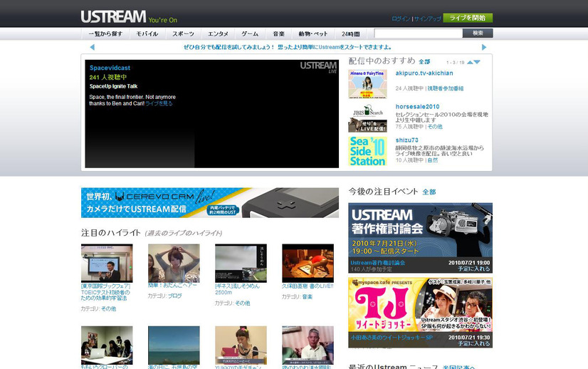Viewport: 588px width, 369px height.
Task: Open the older man in white shirt thumbnail
Action: (x=308, y=345)
